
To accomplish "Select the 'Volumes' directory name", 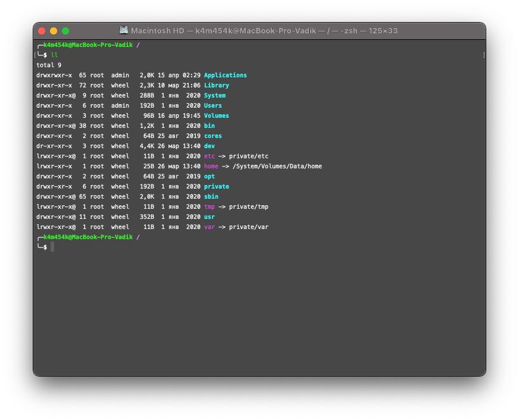I will point(217,116).
